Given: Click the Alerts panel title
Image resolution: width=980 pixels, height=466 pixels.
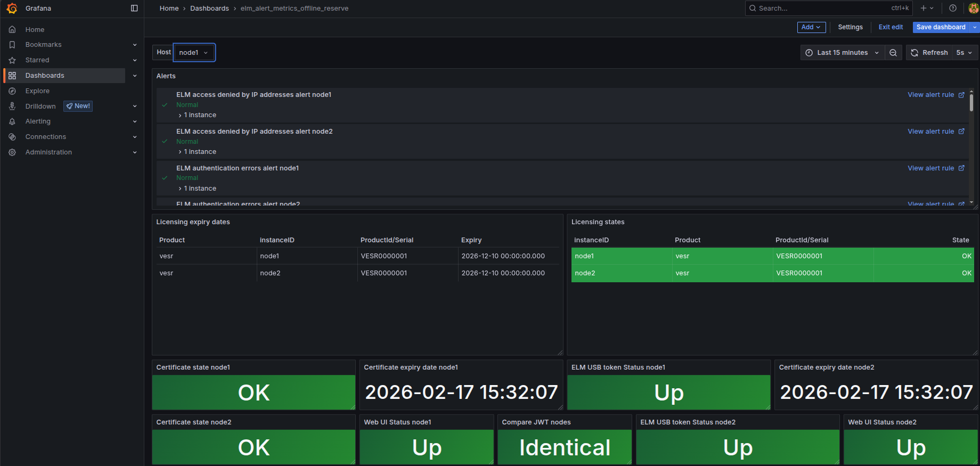Looking at the screenshot, I should [166, 76].
